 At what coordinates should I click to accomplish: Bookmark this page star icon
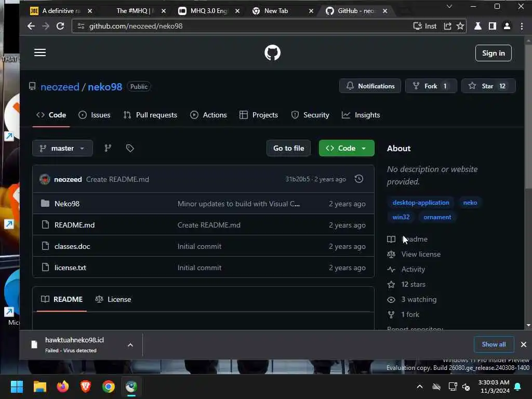click(x=460, y=26)
